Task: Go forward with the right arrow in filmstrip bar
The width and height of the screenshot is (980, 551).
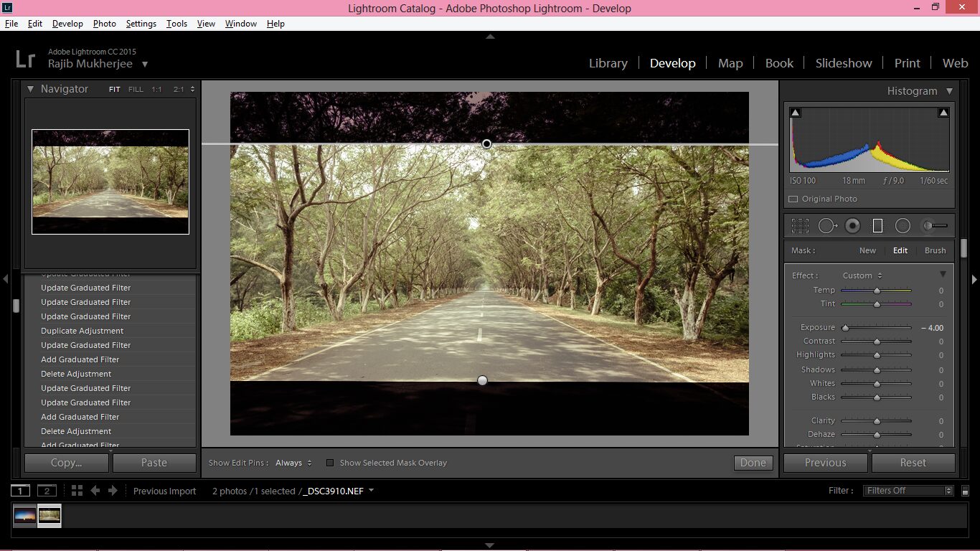Action: coord(113,491)
